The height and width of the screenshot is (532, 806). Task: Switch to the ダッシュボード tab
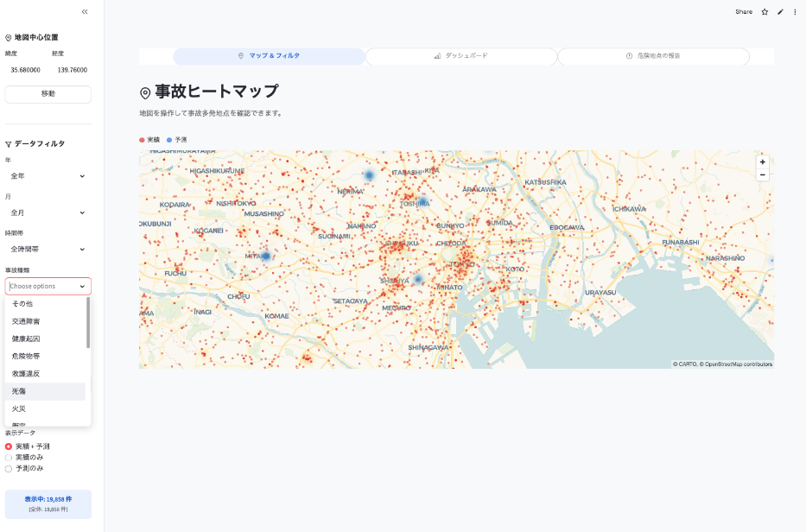pyautogui.click(x=461, y=56)
